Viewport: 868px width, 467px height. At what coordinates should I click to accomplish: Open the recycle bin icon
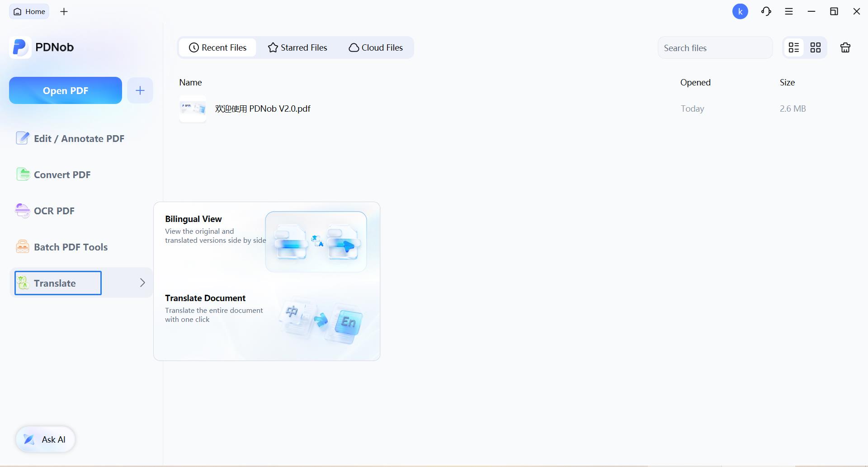[x=845, y=47]
